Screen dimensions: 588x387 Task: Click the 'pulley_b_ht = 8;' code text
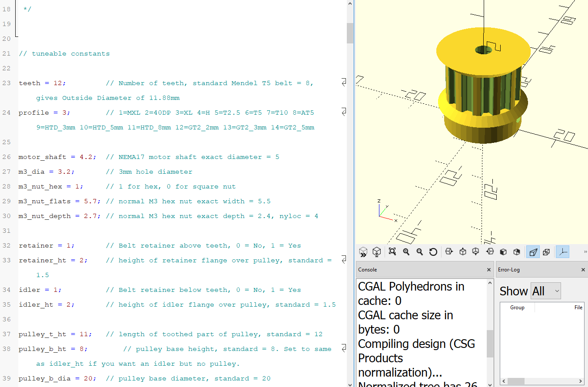53,349
